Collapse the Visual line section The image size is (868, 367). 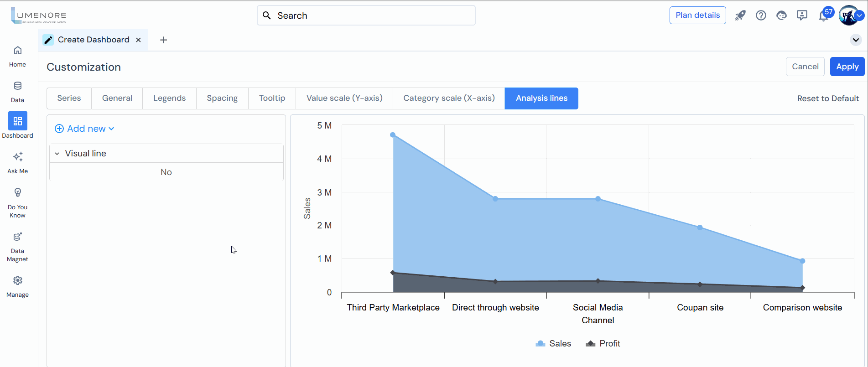(57, 154)
